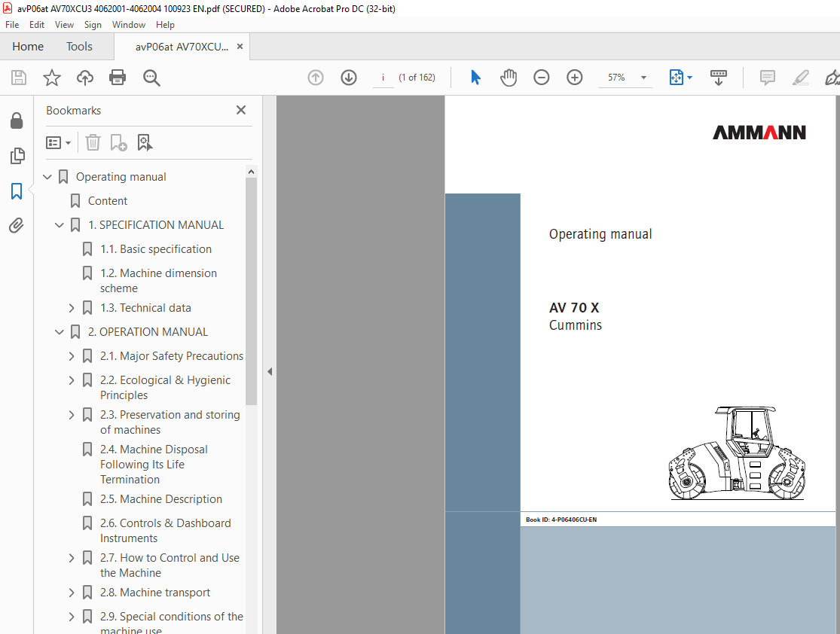The width and height of the screenshot is (840, 634).
Task: Expand 2.1. Major Safety Precautions
Action: click(x=72, y=356)
